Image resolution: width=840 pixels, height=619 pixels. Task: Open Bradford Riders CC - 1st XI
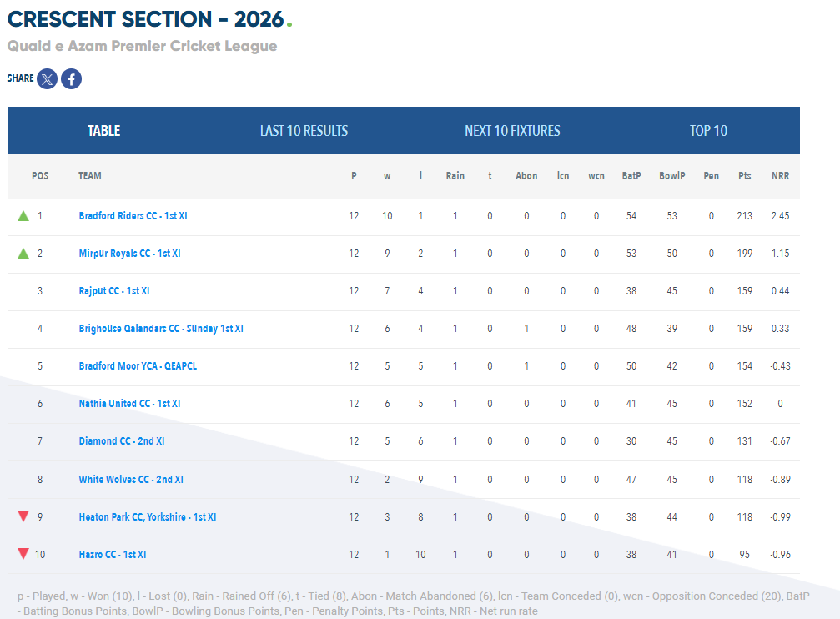[x=133, y=216]
